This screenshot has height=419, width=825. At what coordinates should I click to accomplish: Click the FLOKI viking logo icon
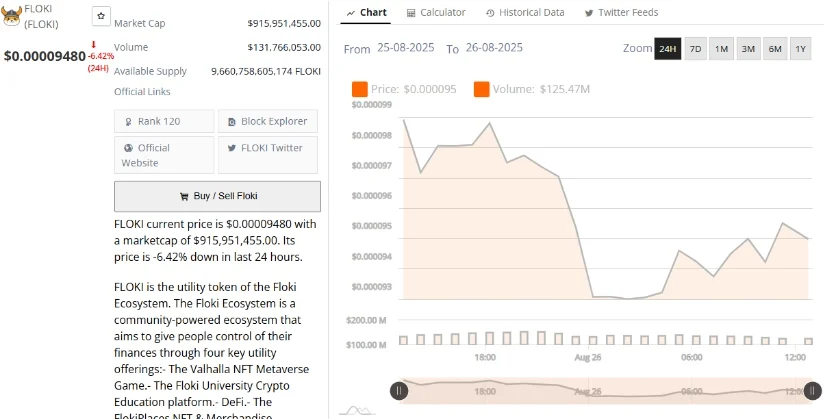pyautogui.click(x=14, y=12)
